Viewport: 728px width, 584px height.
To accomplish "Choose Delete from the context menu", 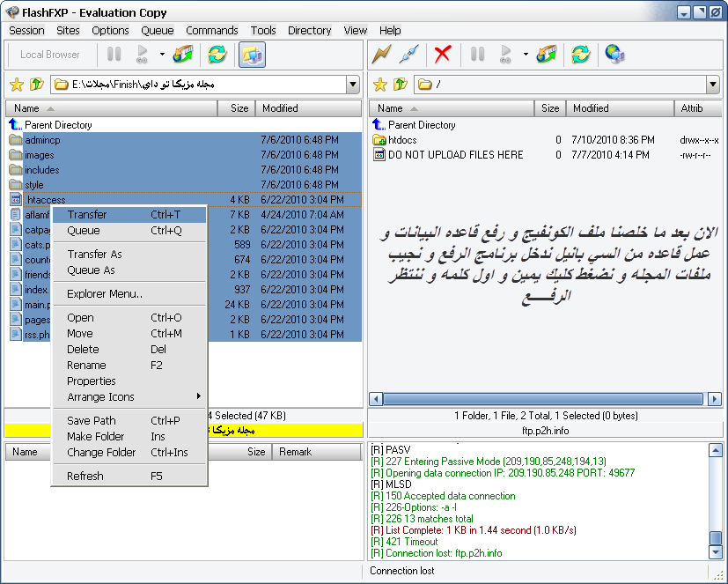I will pos(129,350).
